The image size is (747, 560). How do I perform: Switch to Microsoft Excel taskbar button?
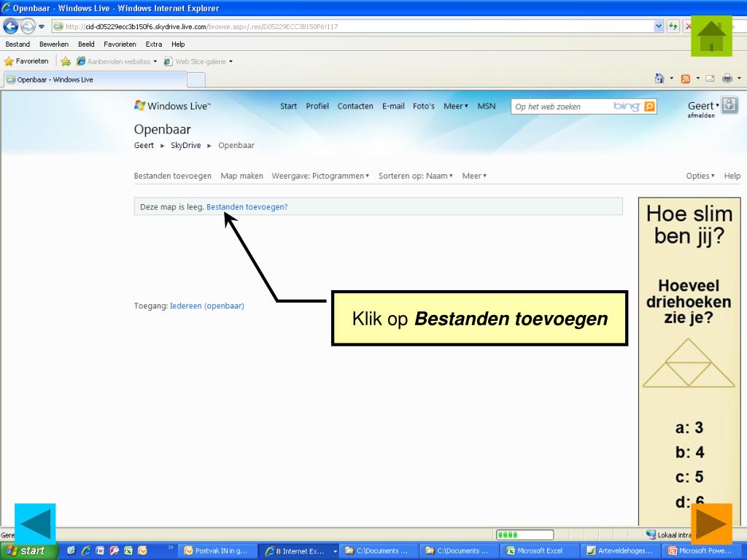[540, 551]
